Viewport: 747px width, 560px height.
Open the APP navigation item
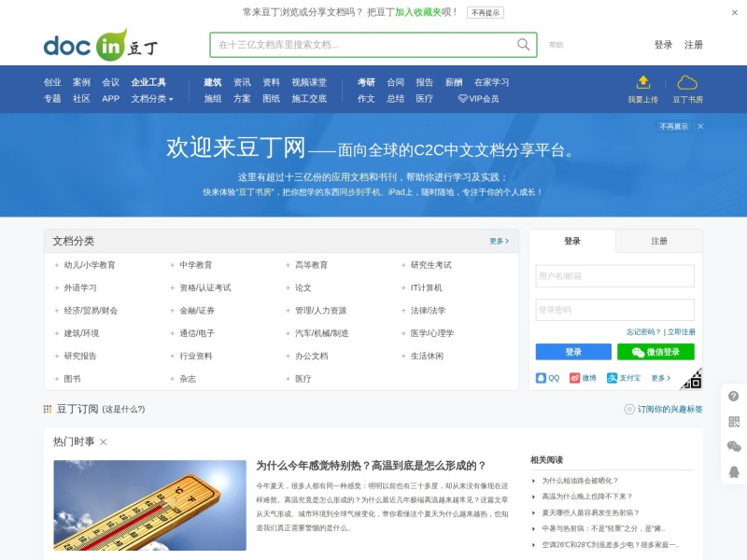[110, 99]
